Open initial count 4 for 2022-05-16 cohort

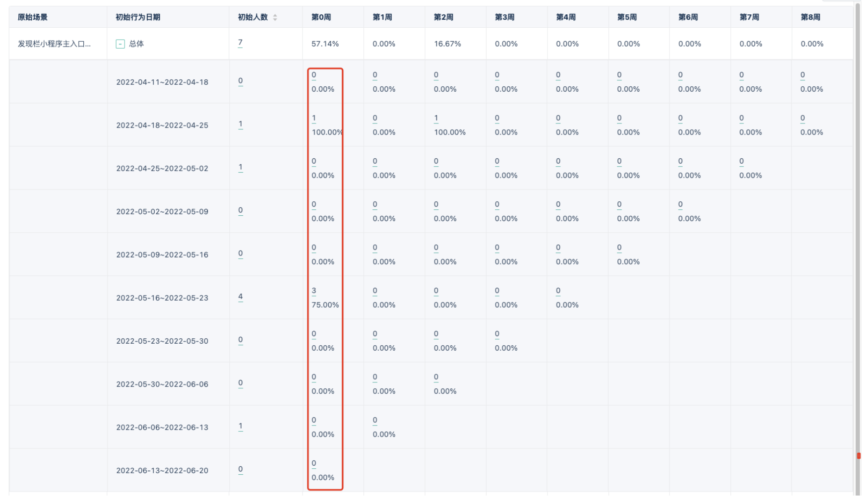(240, 297)
